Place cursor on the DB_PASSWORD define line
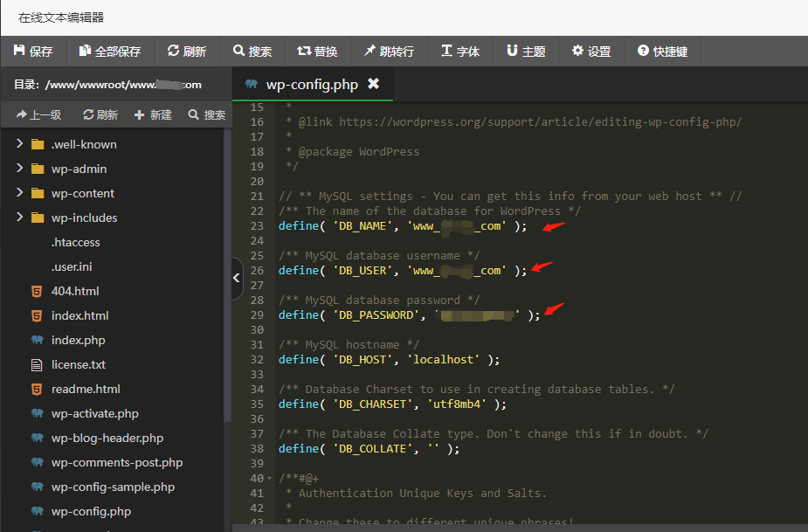808x532 pixels. [x=409, y=315]
